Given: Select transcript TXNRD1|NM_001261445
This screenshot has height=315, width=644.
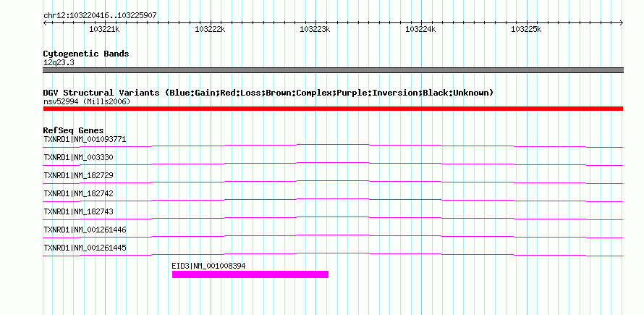Looking at the screenshot, I should tap(85, 248).
